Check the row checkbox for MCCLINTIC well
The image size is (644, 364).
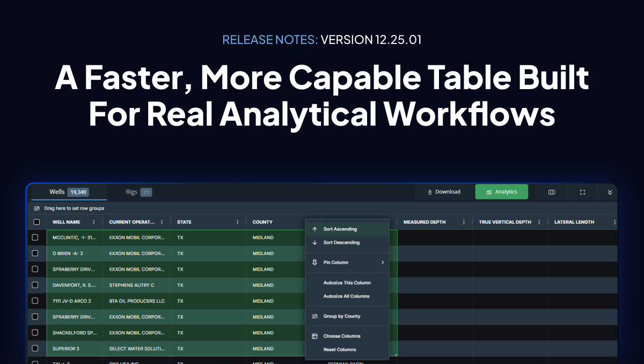[x=35, y=237]
